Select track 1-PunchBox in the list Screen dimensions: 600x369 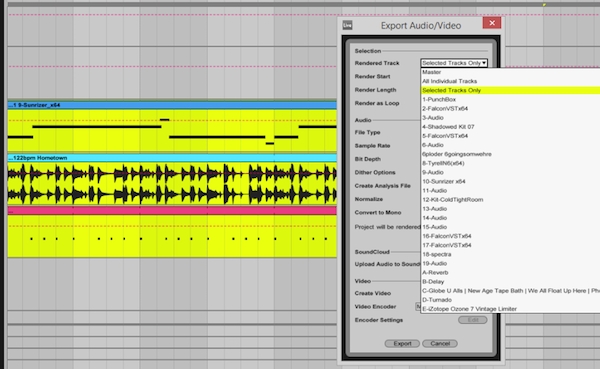pyautogui.click(x=510, y=100)
